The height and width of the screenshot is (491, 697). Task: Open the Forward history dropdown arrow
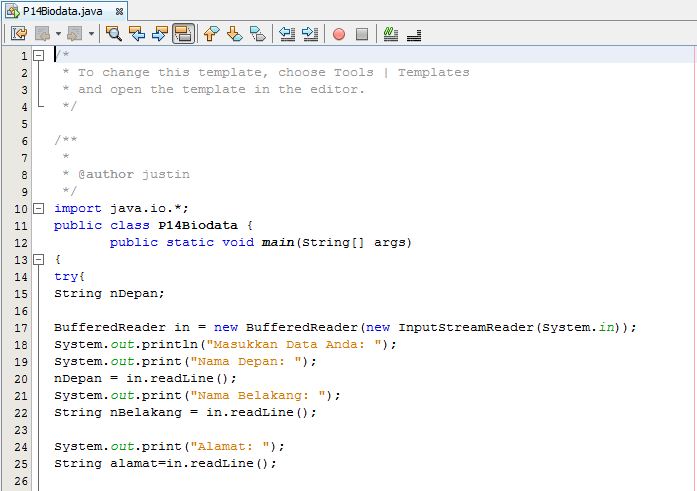coord(91,34)
